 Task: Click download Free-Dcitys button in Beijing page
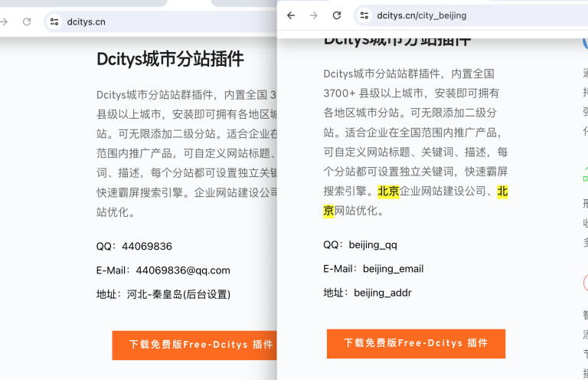click(x=416, y=343)
